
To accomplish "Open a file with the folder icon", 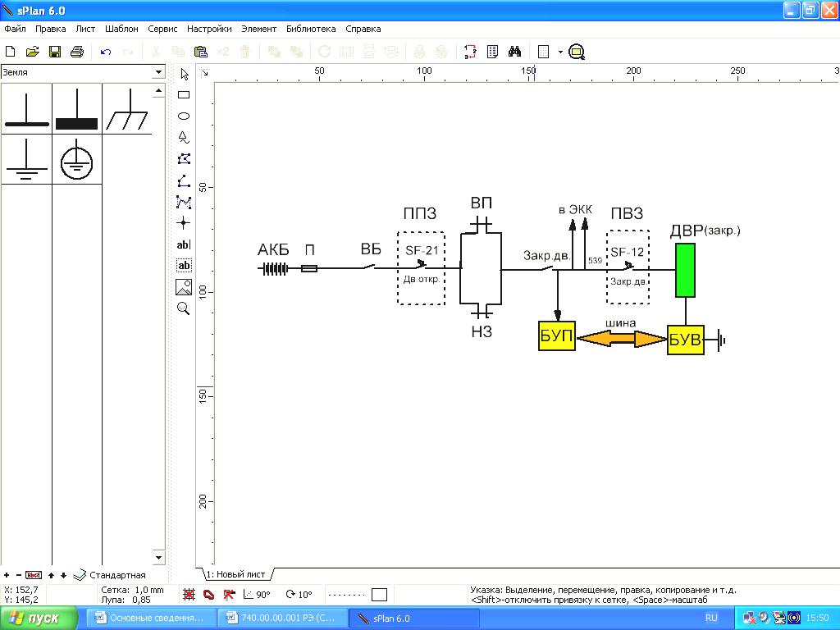I will (x=33, y=52).
